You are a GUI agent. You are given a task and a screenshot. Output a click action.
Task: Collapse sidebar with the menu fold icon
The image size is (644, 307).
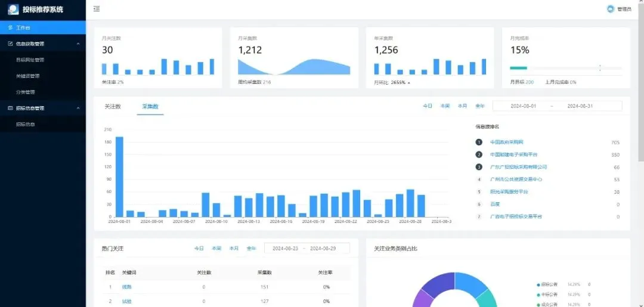coord(97,8)
